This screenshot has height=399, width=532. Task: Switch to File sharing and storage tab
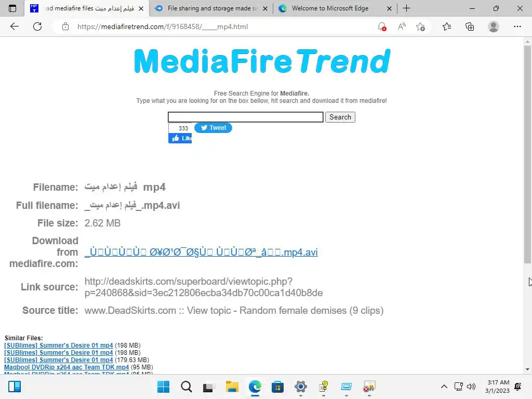coord(211,8)
